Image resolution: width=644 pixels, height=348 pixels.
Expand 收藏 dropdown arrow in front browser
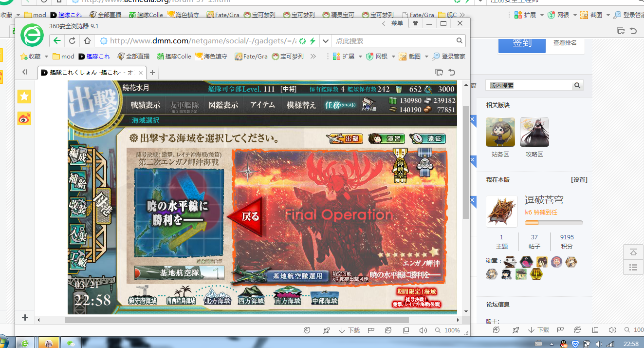46,57
